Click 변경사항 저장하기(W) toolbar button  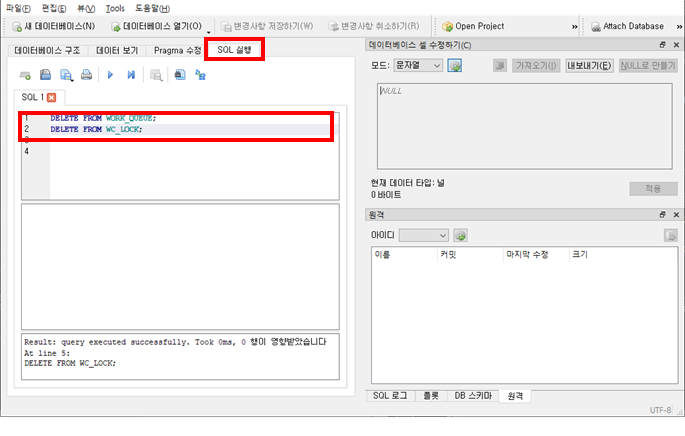(267, 26)
